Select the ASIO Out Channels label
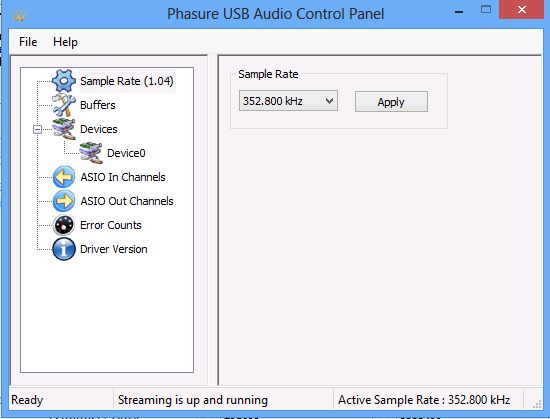 tap(127, 201)
